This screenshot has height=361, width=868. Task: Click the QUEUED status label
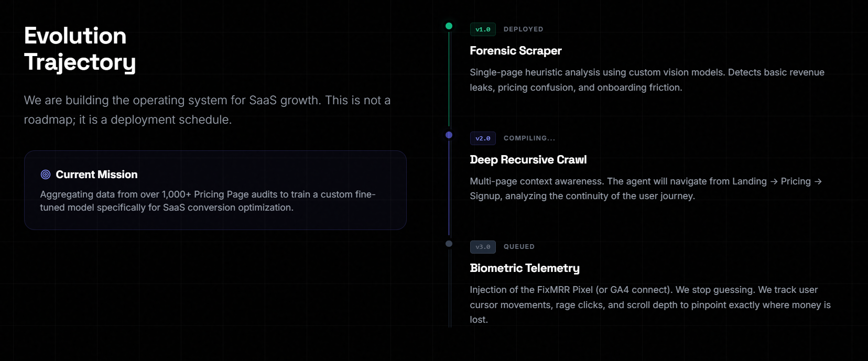pos(519,247)
